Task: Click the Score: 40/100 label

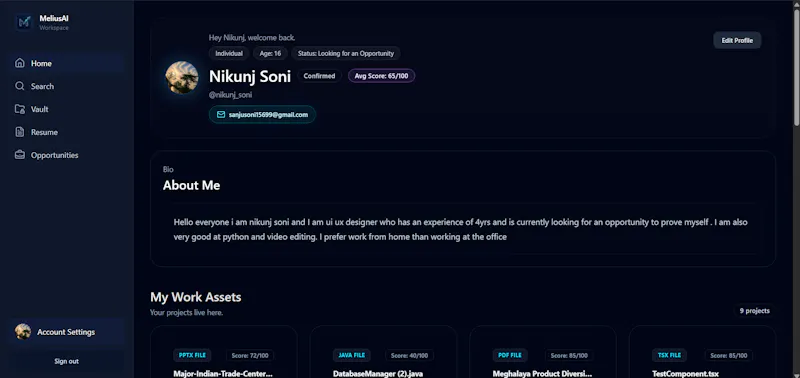Action: point(409,356)
